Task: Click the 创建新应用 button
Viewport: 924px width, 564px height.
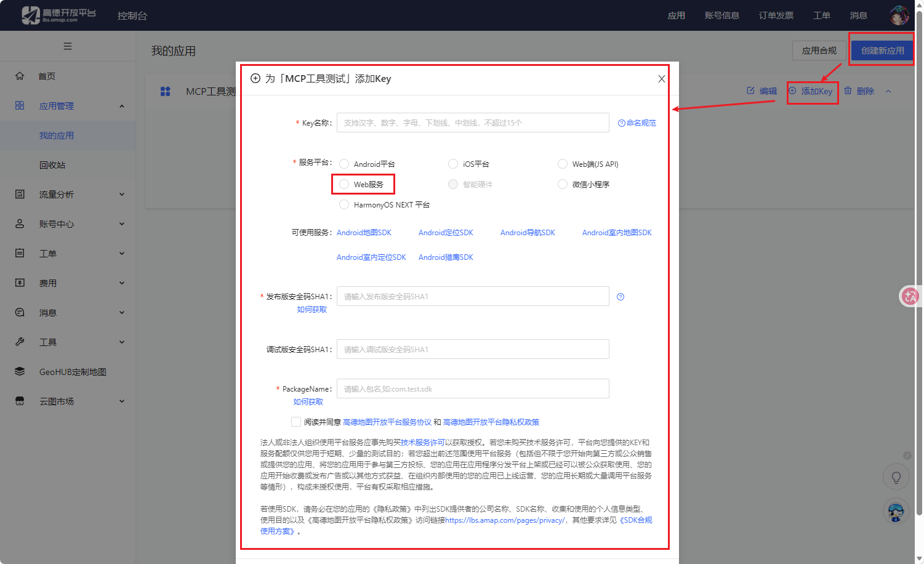Action: pyautogui.click(x=882, y=50)
